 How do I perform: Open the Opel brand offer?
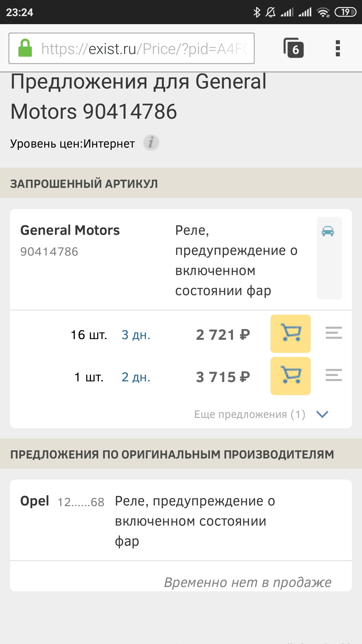[x=35, y=501]
